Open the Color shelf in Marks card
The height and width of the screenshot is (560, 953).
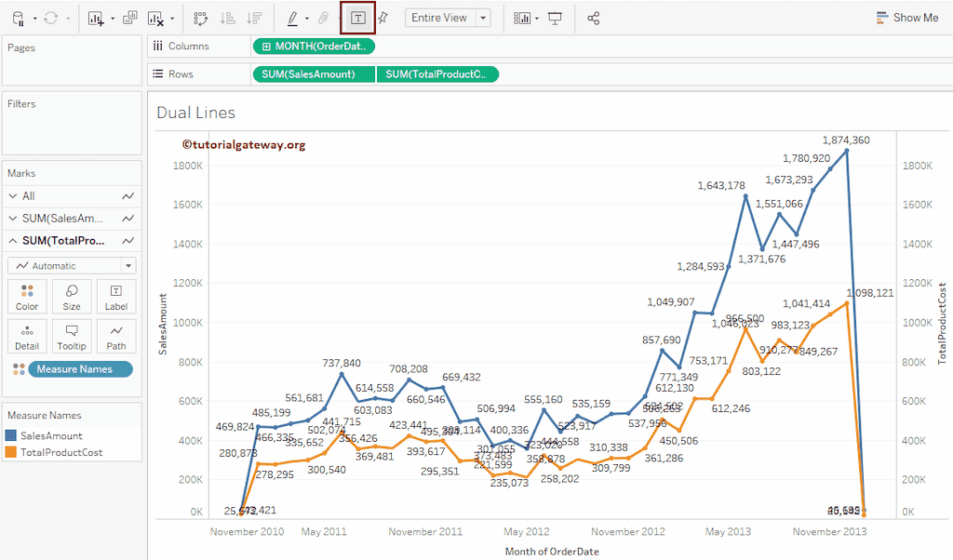coord(27,296)
